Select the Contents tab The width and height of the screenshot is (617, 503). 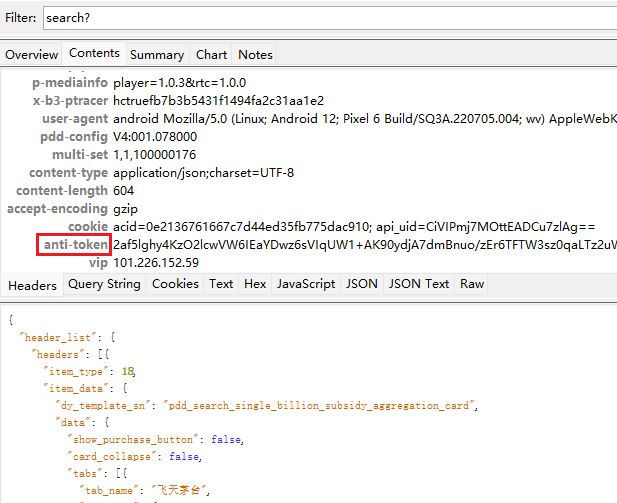click(x=94, y=53)
